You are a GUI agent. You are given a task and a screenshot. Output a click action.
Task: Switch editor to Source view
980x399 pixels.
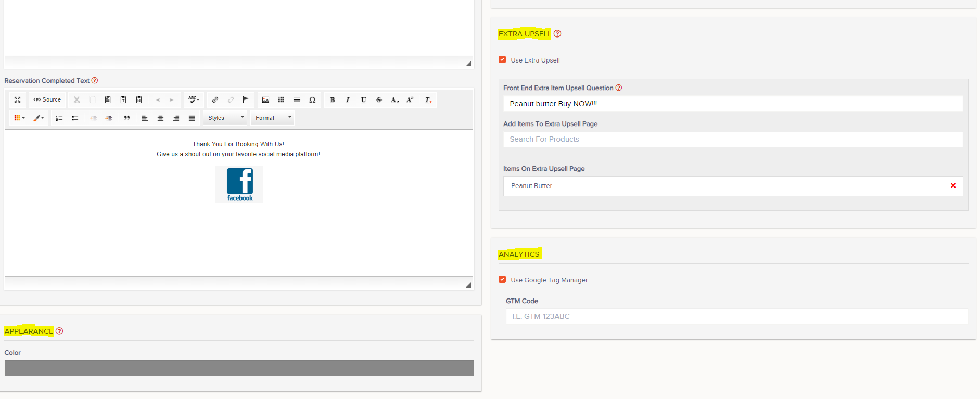47,100
